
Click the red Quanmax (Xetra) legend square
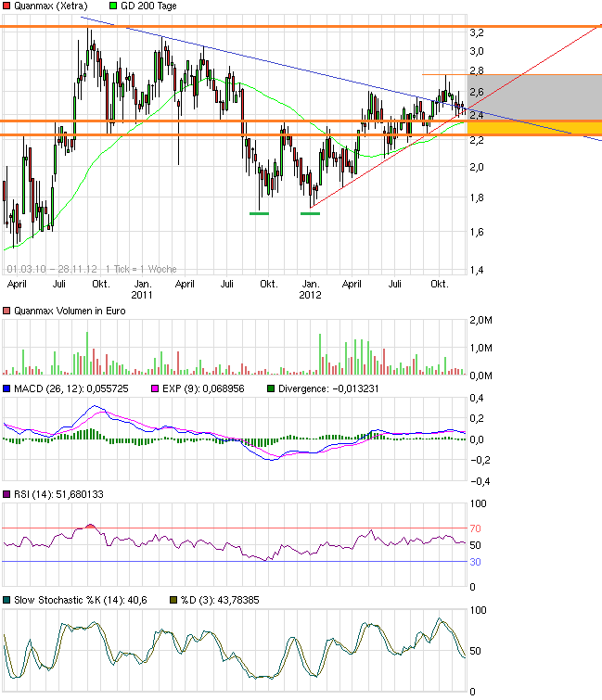(7, 6)
